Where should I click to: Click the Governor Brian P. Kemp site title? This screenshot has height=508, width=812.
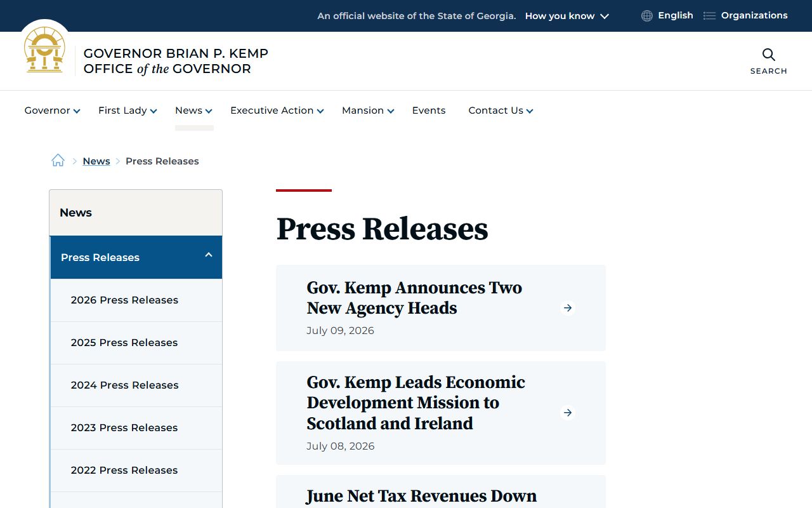point(176,61)
